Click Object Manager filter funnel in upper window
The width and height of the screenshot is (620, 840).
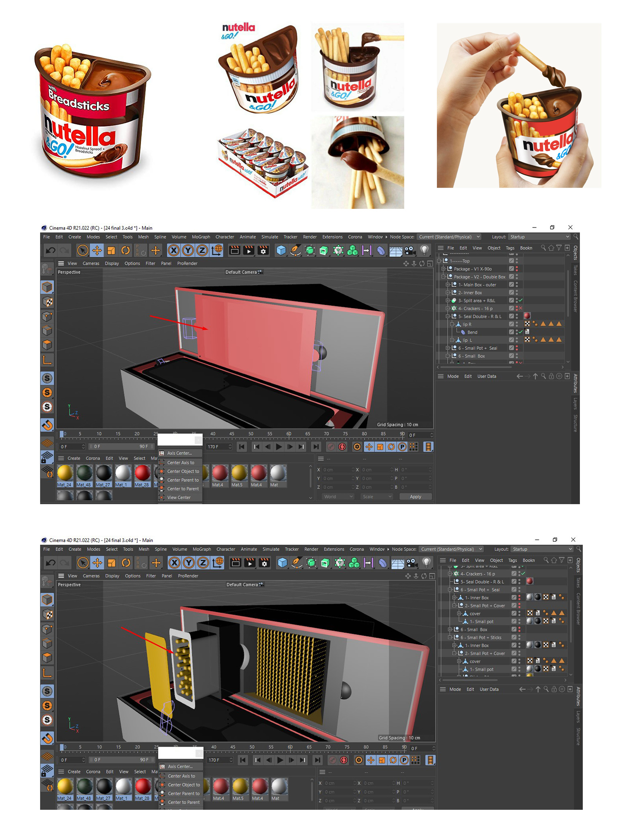pyautogui.click(x=559, y=248)
